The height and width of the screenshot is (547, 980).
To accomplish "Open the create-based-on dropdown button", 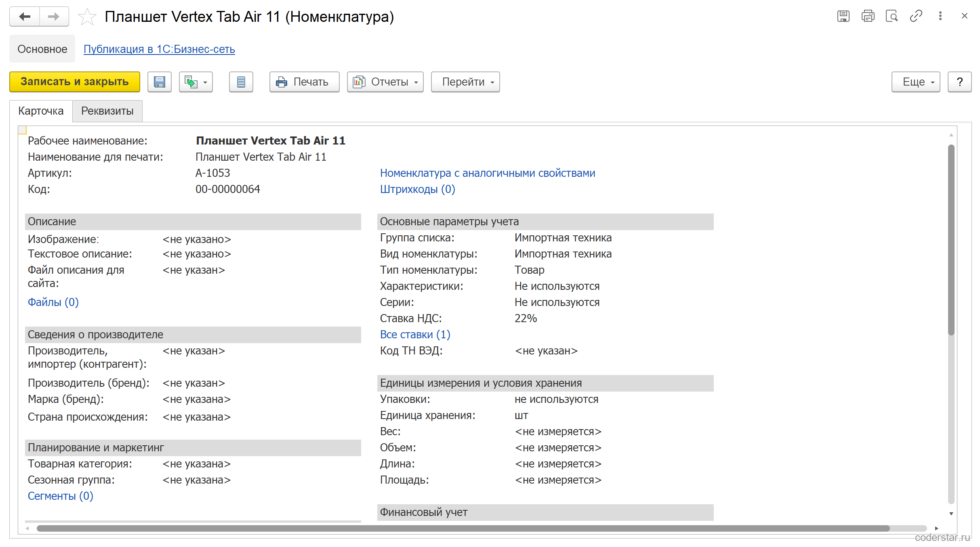I will (x=196, y=82).
